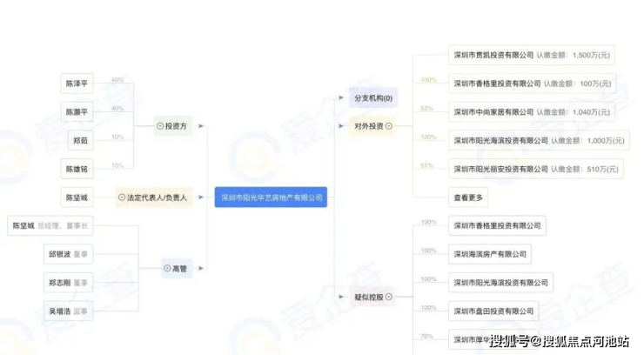
Task: Click the 分支机构(0) node
Action: click(372, 98)
